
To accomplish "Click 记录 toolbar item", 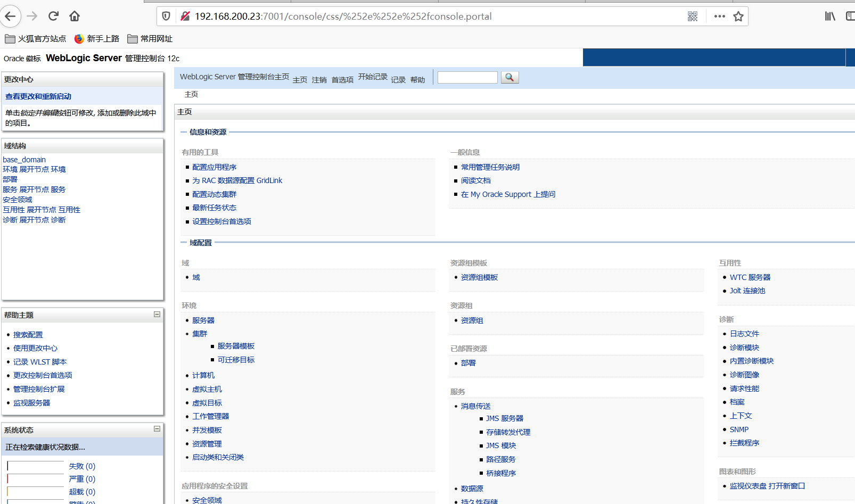I will (398, 80).
